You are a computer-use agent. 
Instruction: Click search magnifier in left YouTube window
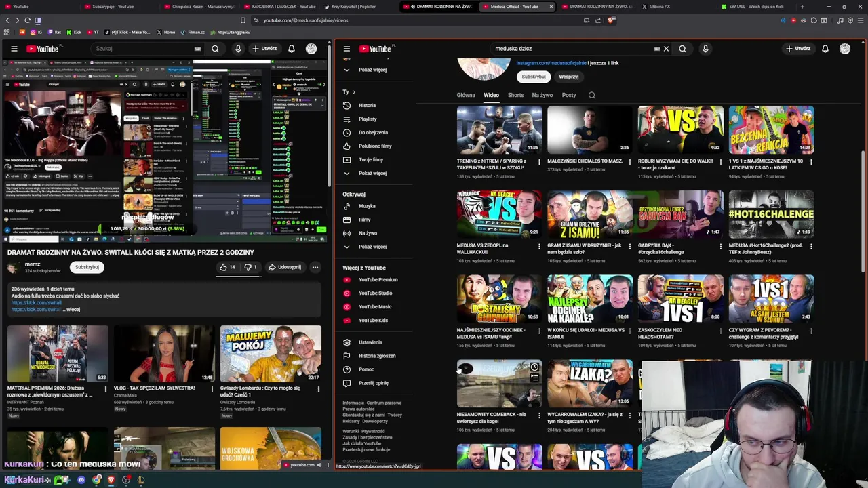coord(215,49)
